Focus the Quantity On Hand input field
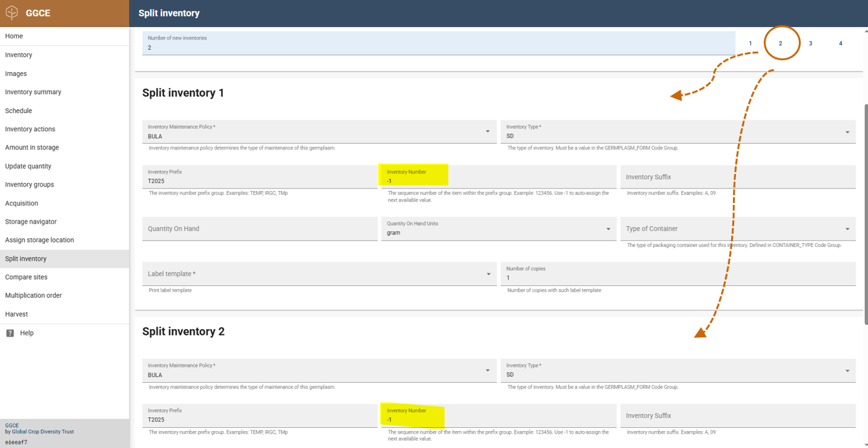This screenshot has height=448, width=868. [x=259, y=229]
